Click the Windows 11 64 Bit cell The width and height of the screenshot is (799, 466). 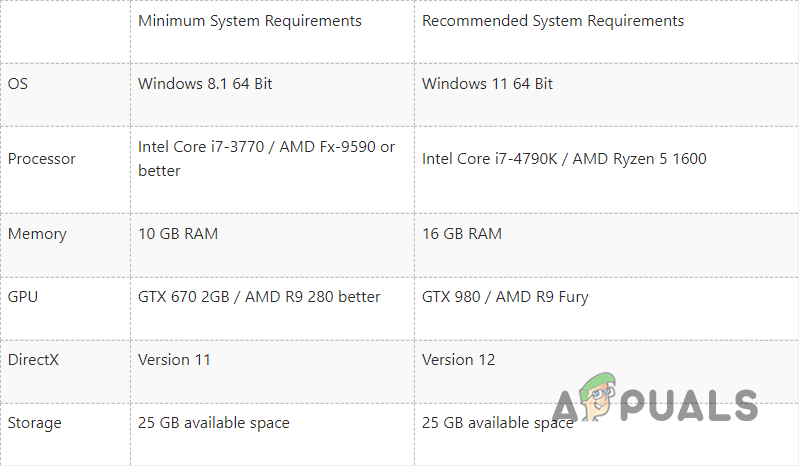click(487, 84)
